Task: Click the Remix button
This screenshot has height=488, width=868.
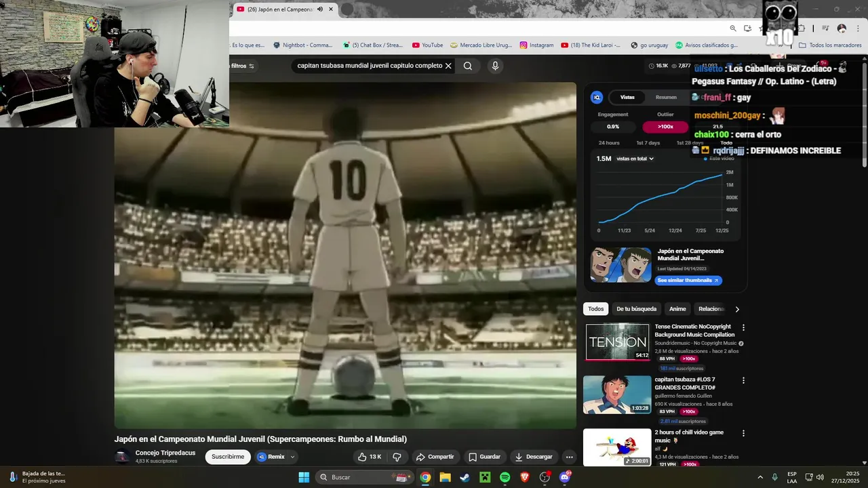Action: point(271,457)
